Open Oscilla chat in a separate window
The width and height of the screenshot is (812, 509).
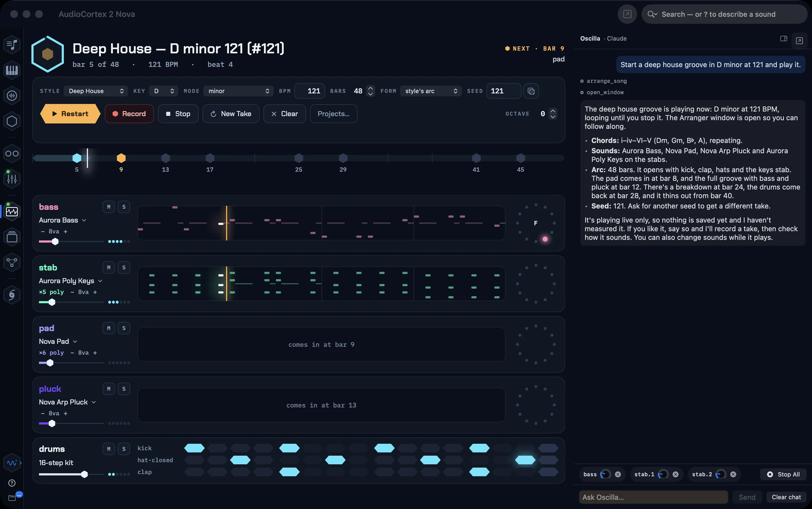click(x=799, y=41)
